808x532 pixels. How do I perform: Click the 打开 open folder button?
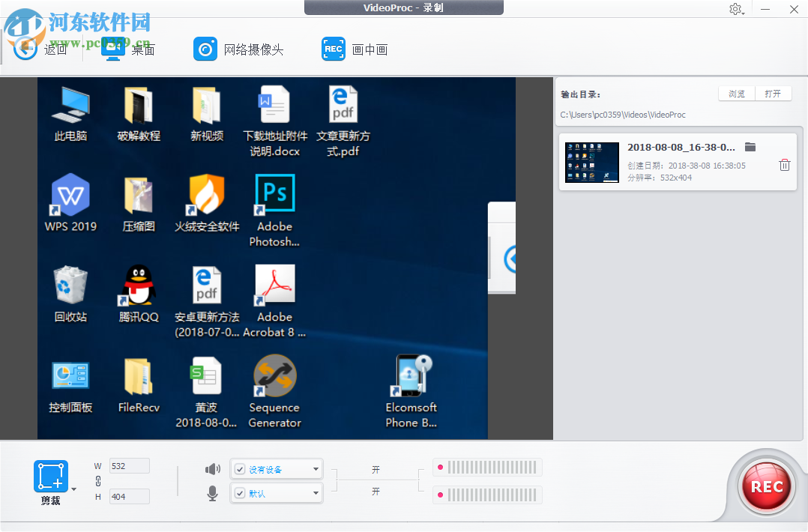coord(773,94)
